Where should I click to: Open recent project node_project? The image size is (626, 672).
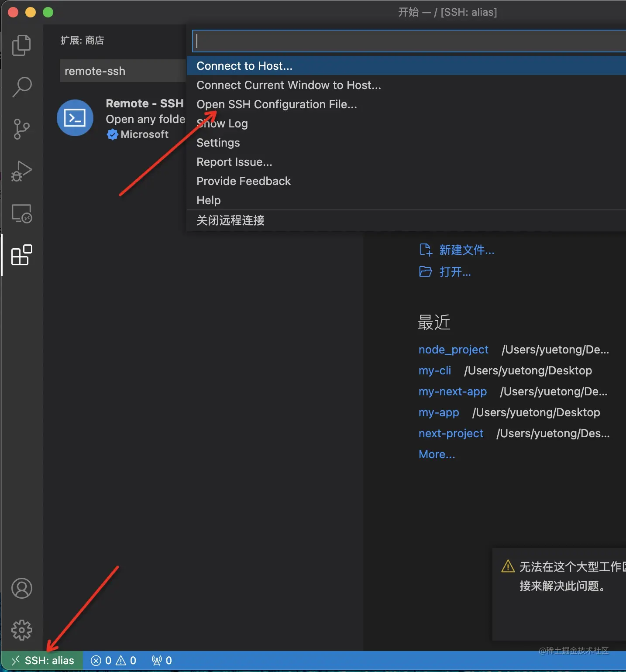coord(453,350)
